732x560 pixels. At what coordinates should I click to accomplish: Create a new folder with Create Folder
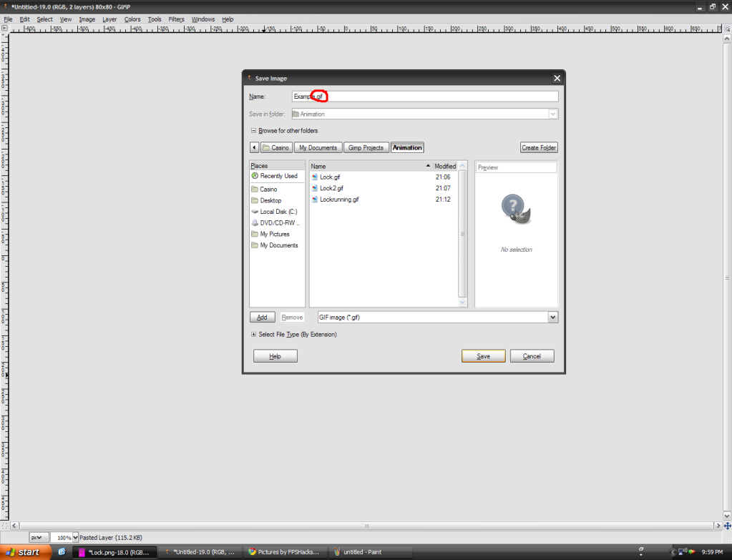click(x=538, y=147)
